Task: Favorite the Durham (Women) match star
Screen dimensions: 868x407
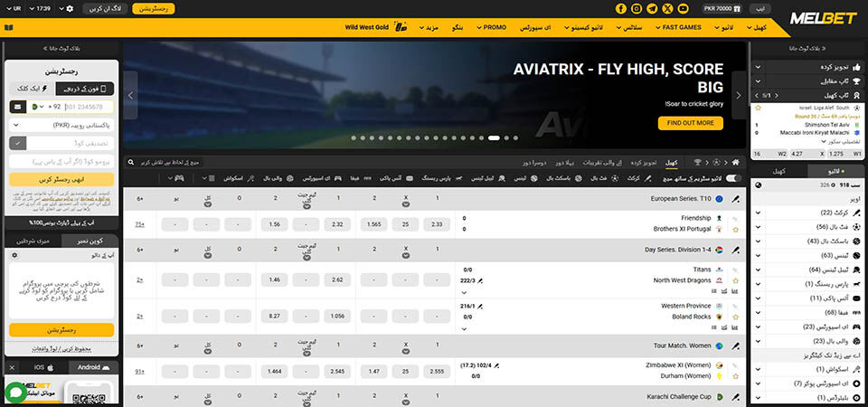Action: (736, 375)
